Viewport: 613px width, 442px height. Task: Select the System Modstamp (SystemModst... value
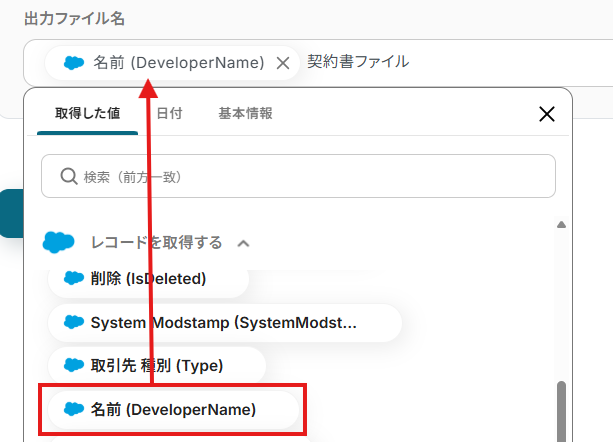click(225, 323)
